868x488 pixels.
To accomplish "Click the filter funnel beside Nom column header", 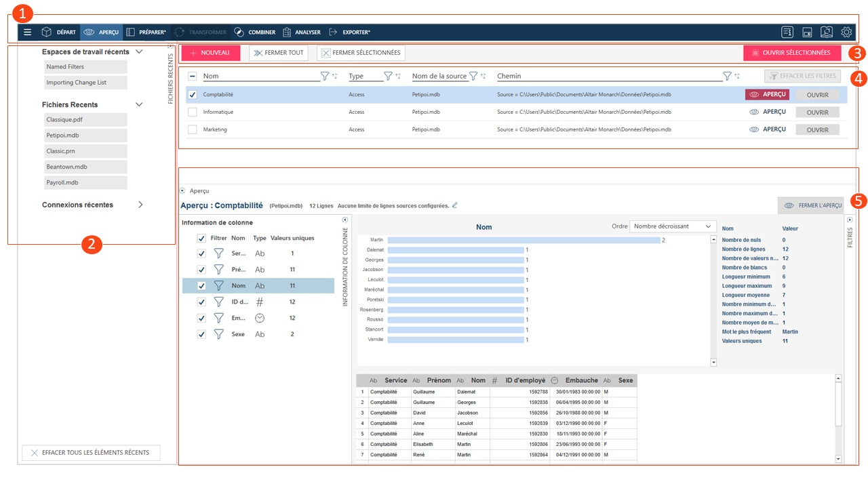I will [324, 77].
